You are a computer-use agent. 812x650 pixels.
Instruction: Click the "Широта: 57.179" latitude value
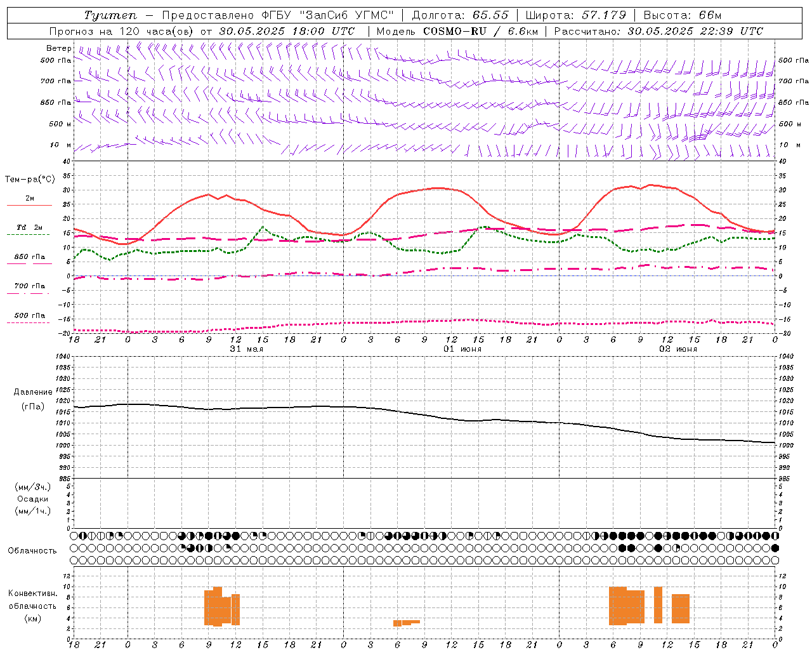pyautogui.click(x=577, y=15)
